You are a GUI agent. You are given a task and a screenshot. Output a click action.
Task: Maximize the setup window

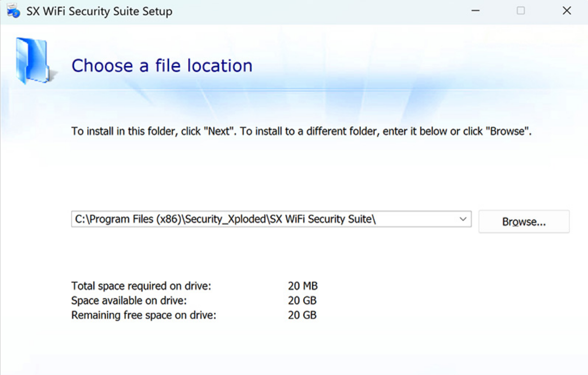pos(521,11)
